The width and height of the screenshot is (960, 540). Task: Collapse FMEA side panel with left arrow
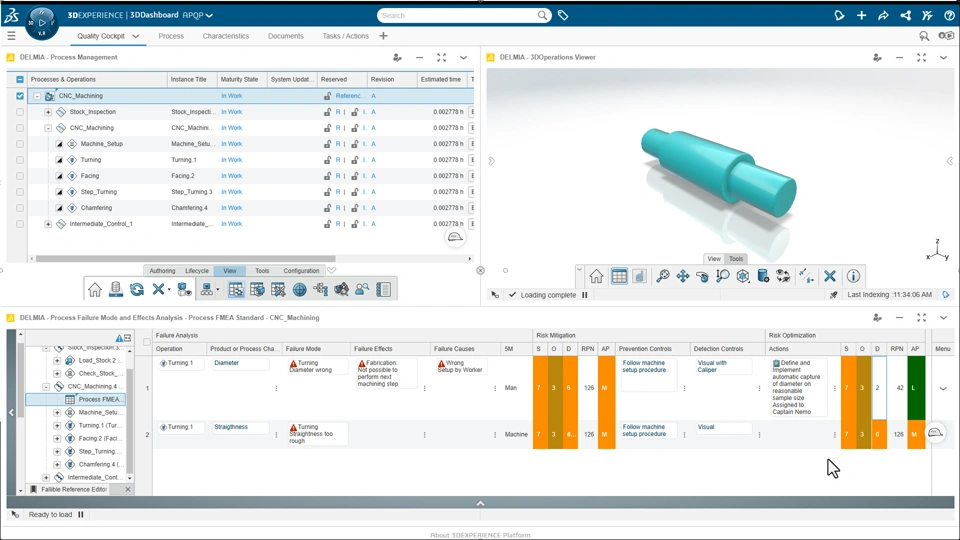click(x=11, y=412)
